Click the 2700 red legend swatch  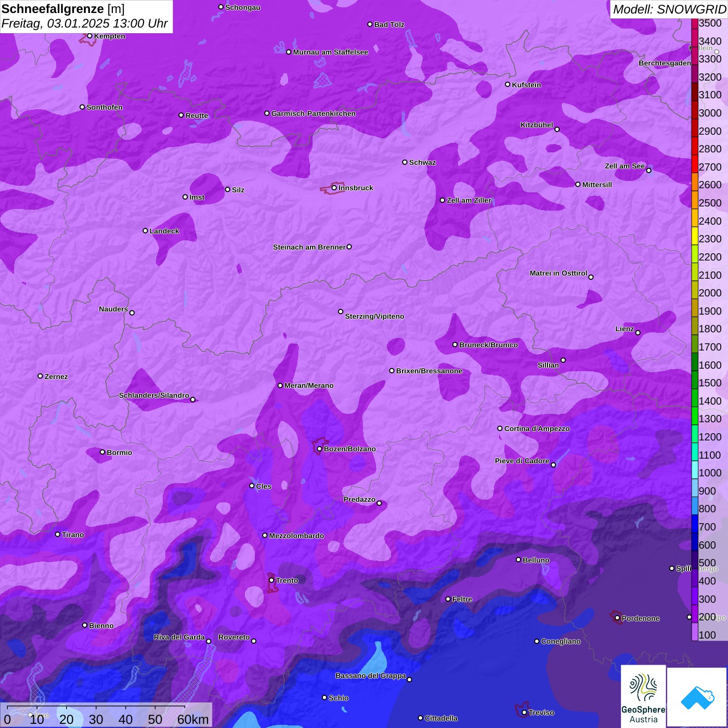pyautogui.click(x=695, y=164)
